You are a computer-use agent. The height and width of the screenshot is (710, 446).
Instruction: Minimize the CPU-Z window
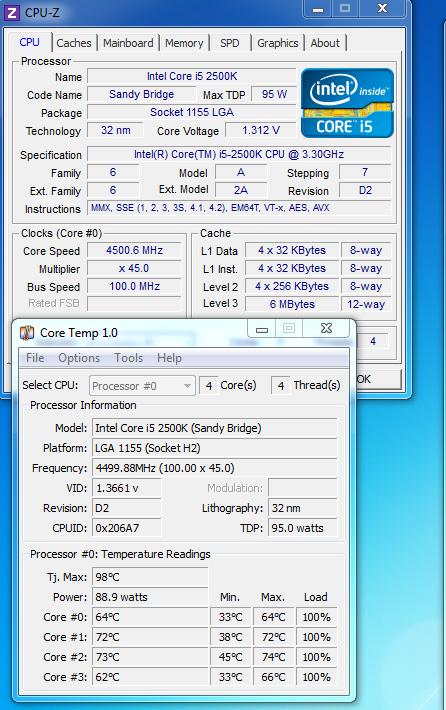coord(318,9)
